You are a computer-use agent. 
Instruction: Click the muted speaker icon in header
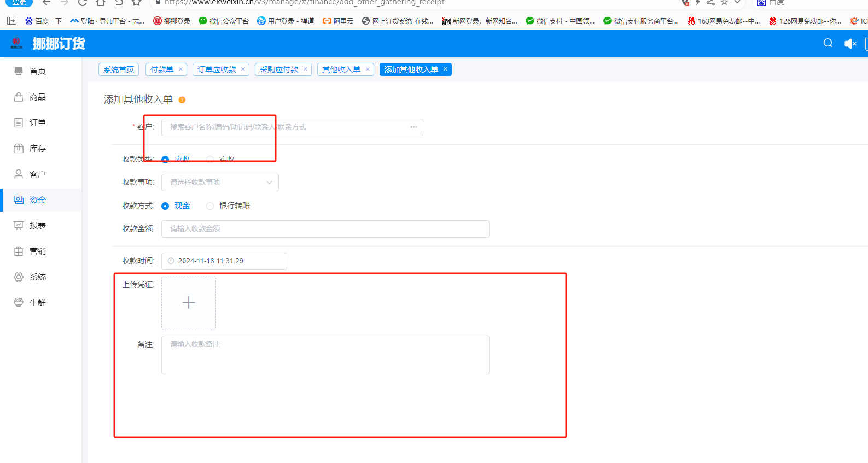tap(850, 44)
